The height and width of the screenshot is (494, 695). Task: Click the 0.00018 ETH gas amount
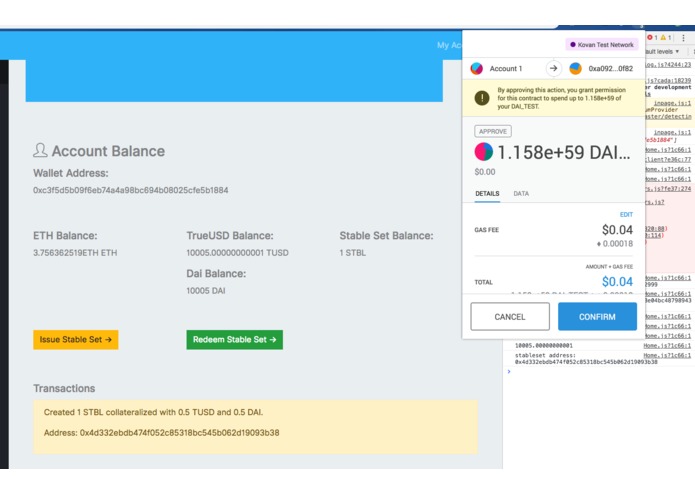point(615,244)
